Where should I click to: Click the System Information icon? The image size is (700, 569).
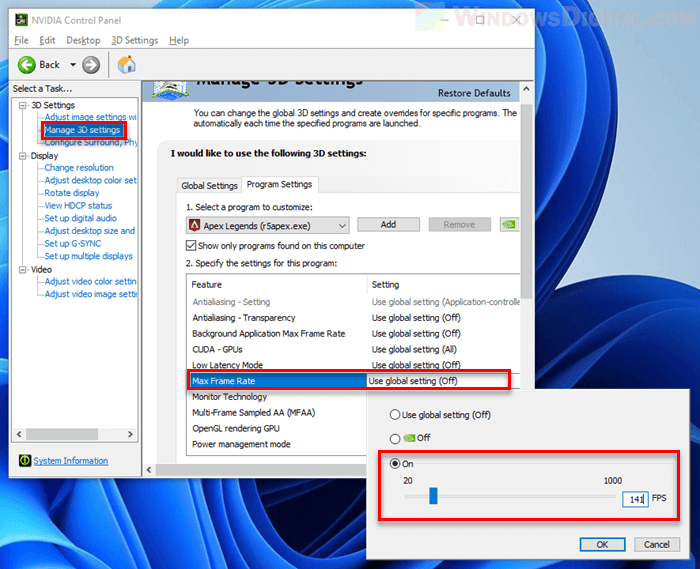coord(25,460)
